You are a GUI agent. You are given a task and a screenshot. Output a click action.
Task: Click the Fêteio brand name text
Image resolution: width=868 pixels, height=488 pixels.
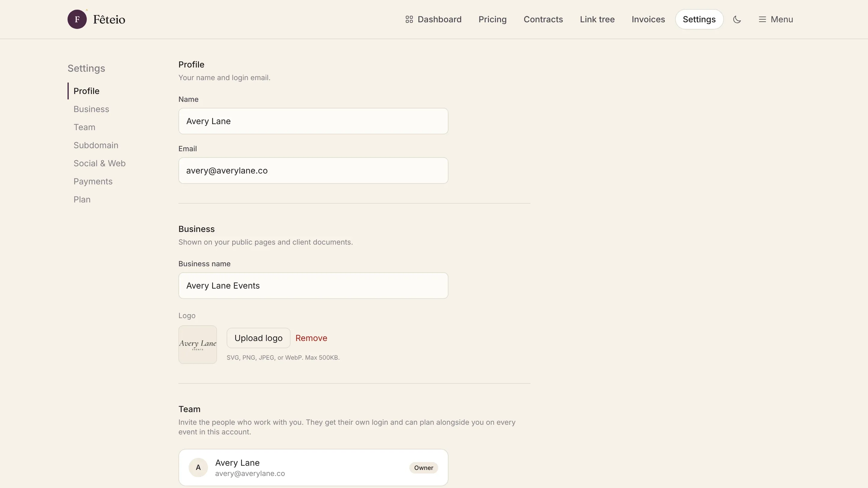(109, 20)
